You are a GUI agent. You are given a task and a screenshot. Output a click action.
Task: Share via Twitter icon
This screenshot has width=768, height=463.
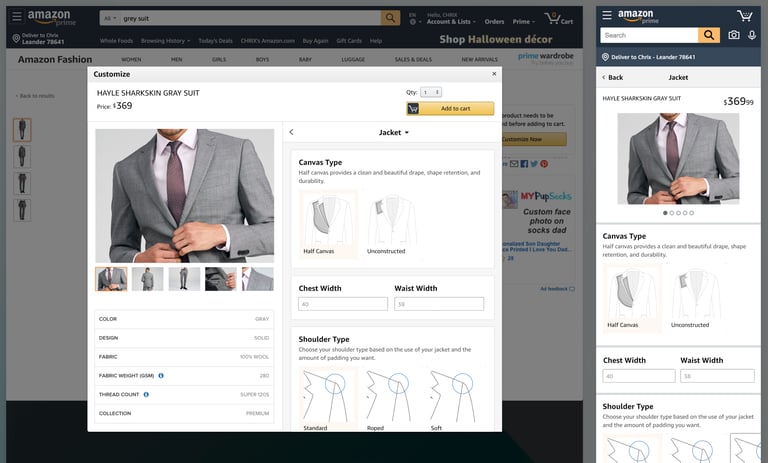(x=534, y=164)
